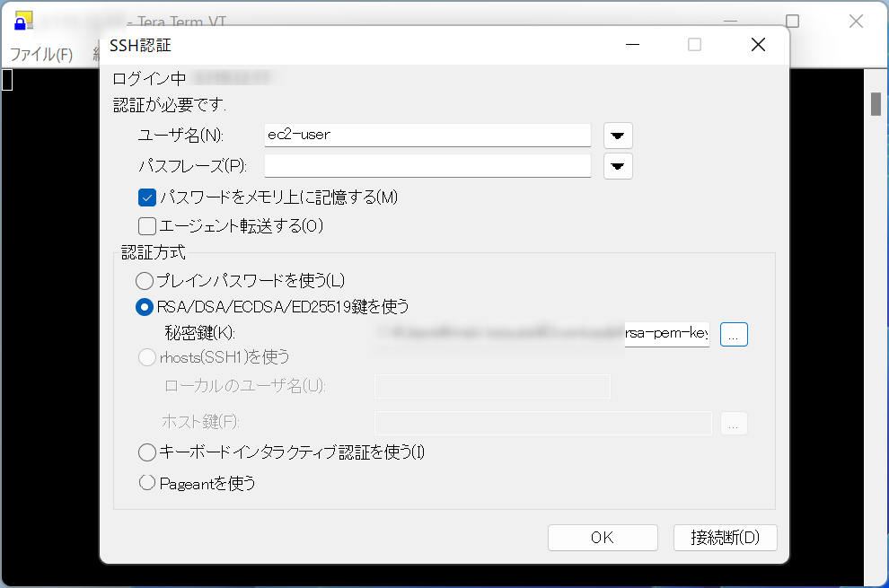Screen dimensions: 889x588
Task: Confirm login with the OK button
Action: pyautogui.click(x=603, y=537)
